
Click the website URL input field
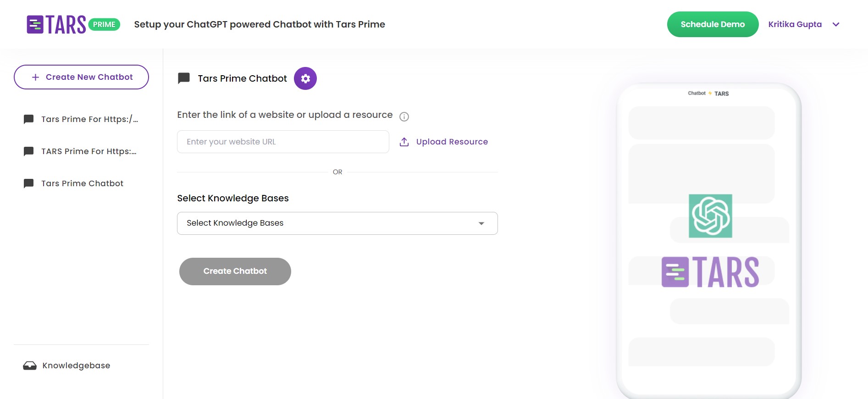coord(282,142)
